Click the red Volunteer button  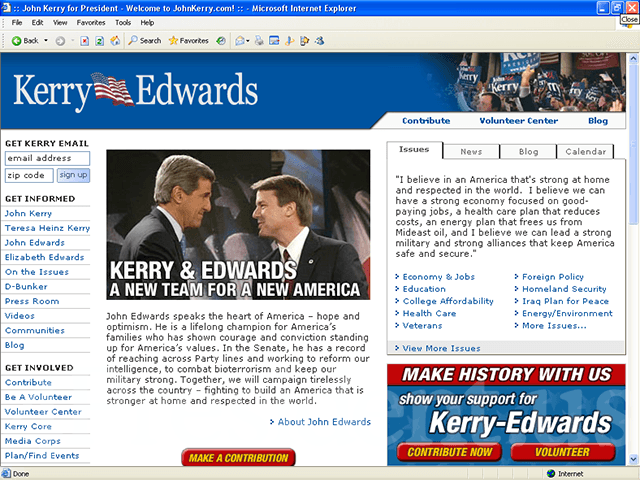point(562,452)
